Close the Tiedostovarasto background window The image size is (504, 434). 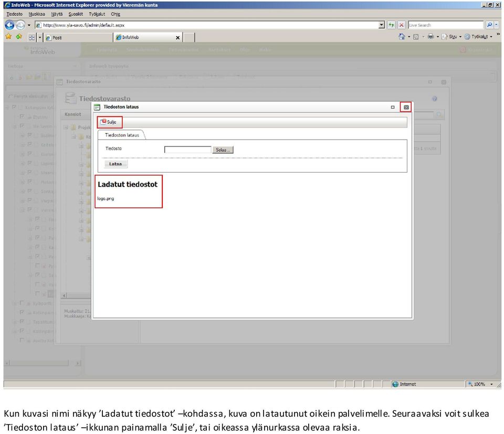[x=444, y=82]
